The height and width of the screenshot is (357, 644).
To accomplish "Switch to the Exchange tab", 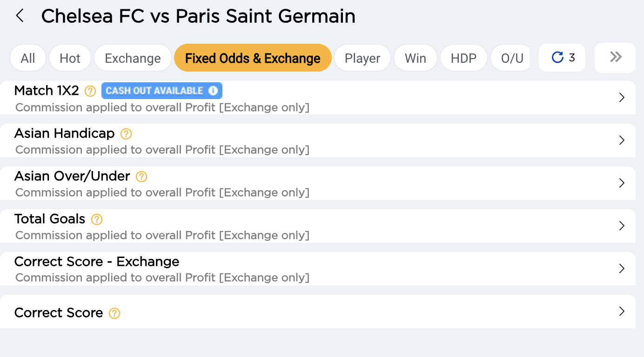I will pos(133,58).
